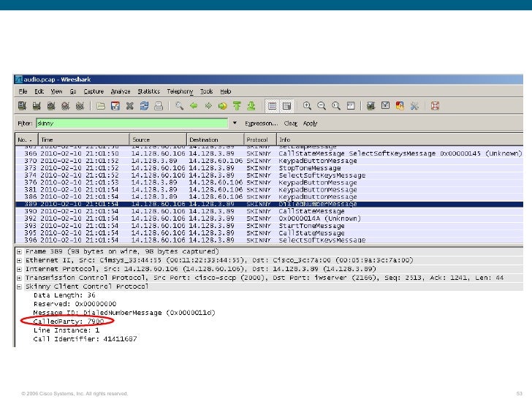This screenshot has width=532, height=399.
Task: Click the Zoom in icon
Action: coord(308,106)
